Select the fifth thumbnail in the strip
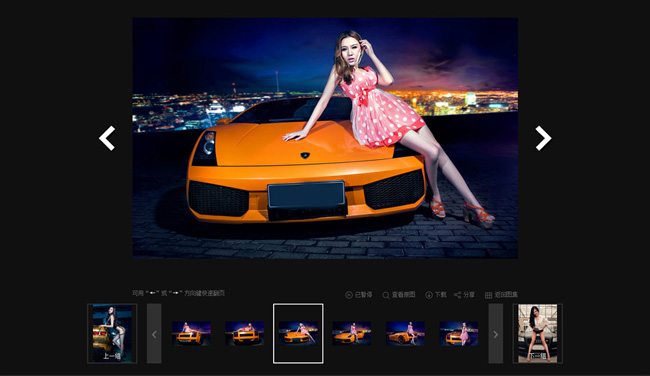Screen dimensions: 650x376 tap(405, 333)
